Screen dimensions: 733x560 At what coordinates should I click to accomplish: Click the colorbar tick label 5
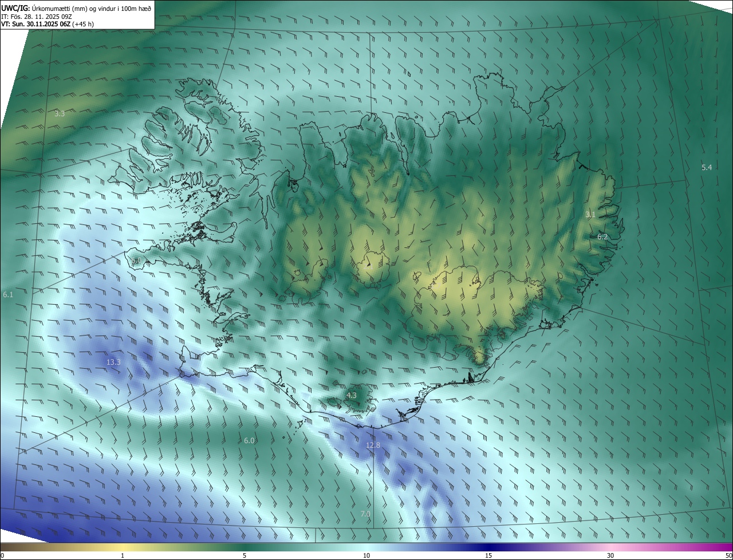click(245, 555)
